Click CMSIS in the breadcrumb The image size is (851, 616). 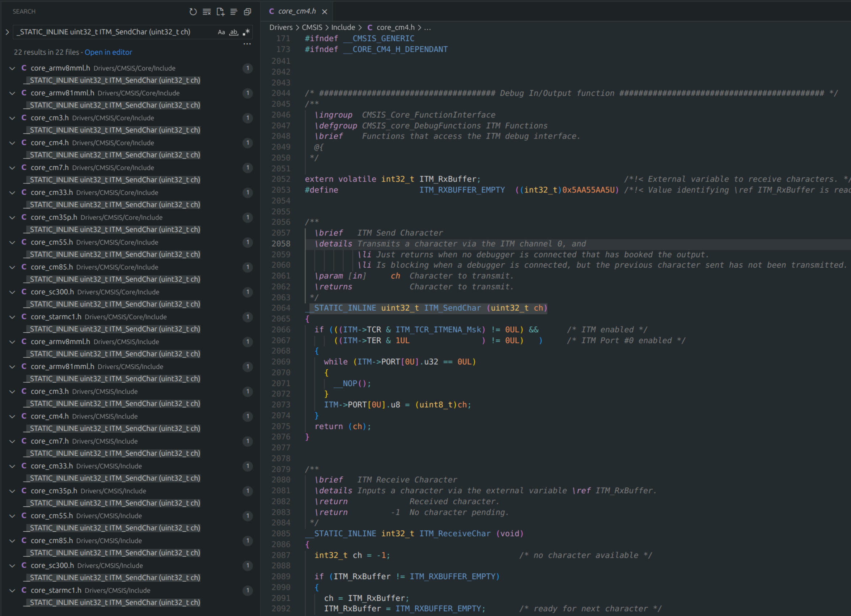(312, 27)
